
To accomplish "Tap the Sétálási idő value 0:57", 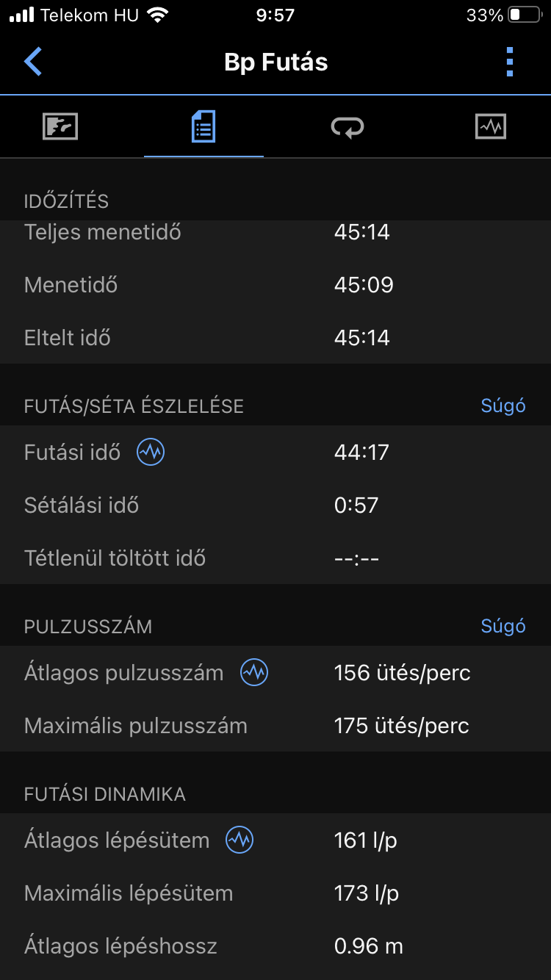I will click(x=356, y=505).
